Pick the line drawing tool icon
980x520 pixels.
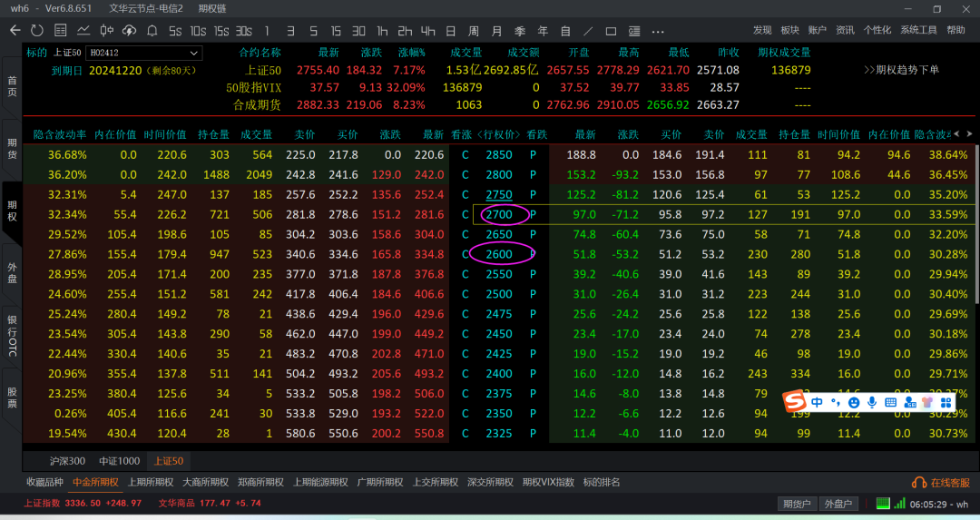click(588, 31)
